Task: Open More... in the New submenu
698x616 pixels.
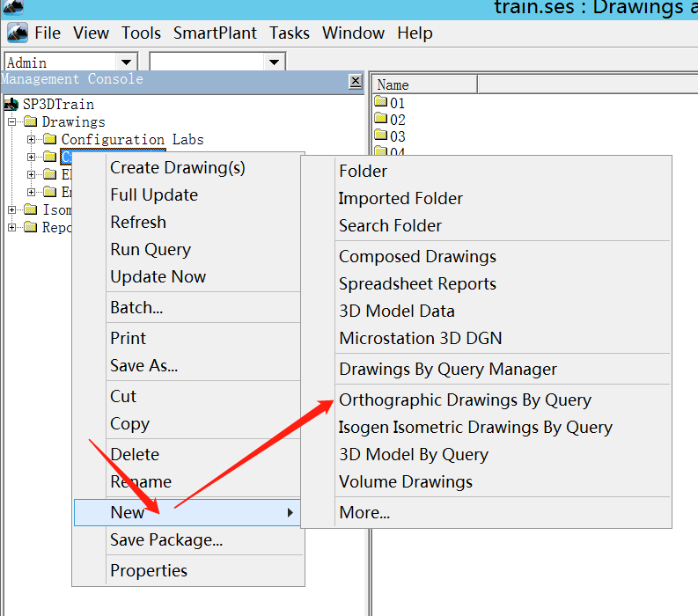Action: [364, 513]
